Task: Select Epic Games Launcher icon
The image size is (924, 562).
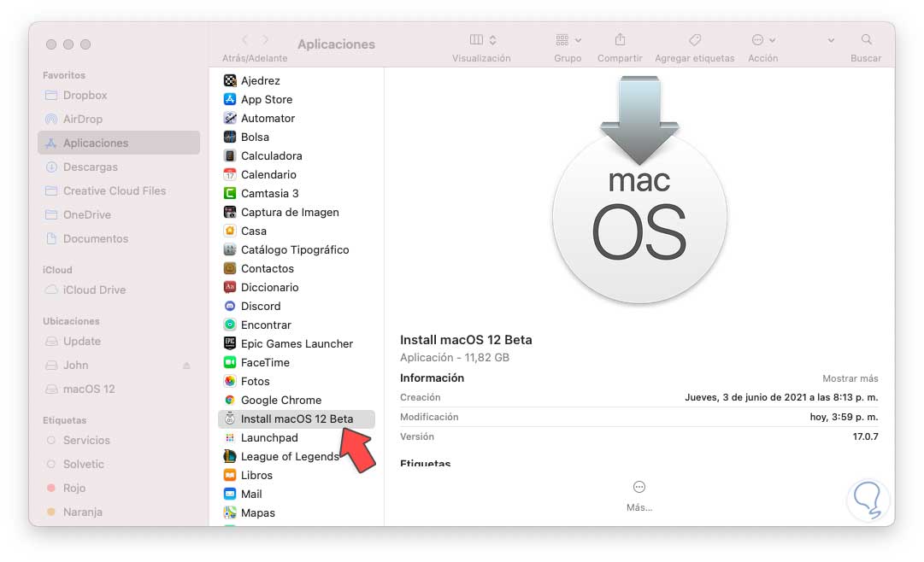Action: point(230,343)
